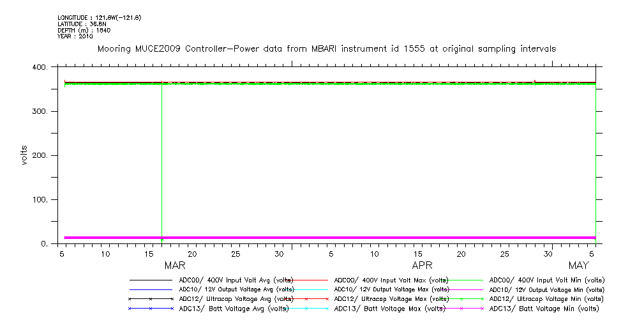Viewport: 644px width, 322px height.
Task: Select the ADC00/ 400V Input Volt Avg legend label
Action: click(x=236, y=280)
